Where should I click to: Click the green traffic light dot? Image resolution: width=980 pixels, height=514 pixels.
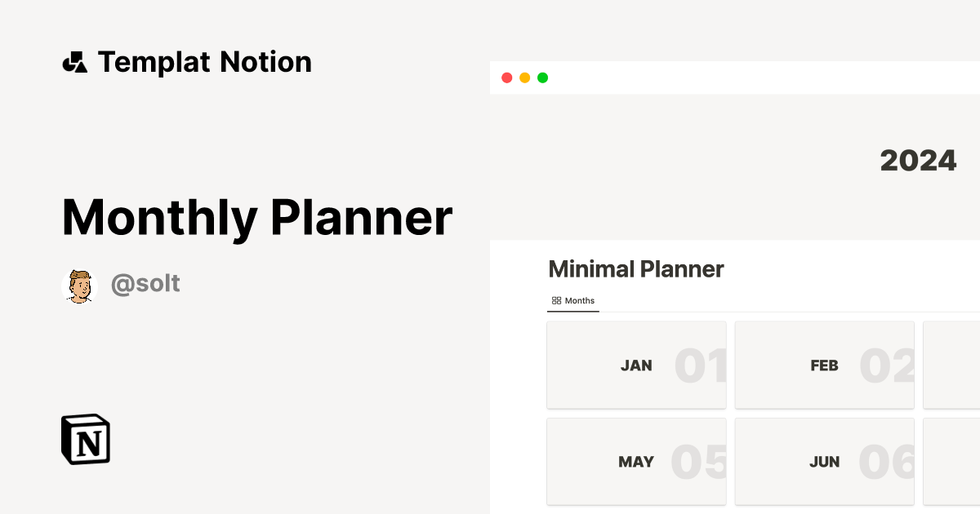tap(542, 77)
